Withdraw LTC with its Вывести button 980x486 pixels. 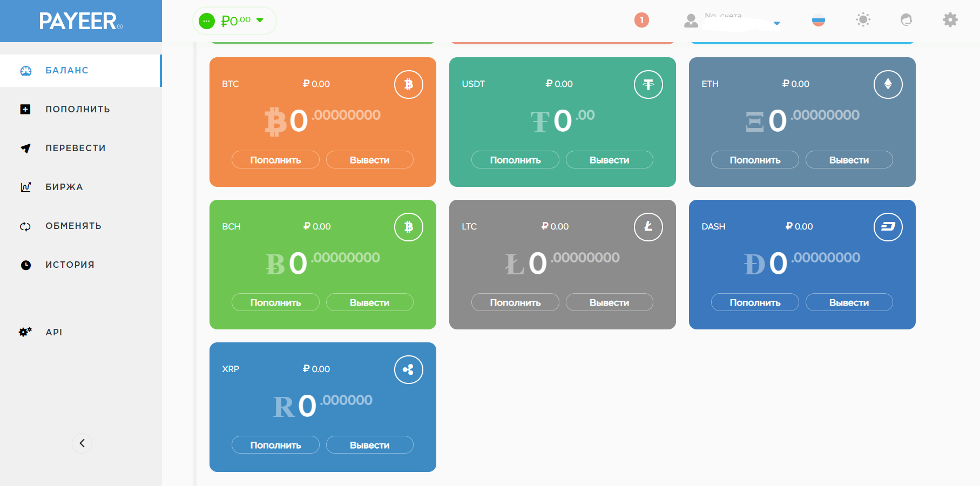click(x=610, y=302)
